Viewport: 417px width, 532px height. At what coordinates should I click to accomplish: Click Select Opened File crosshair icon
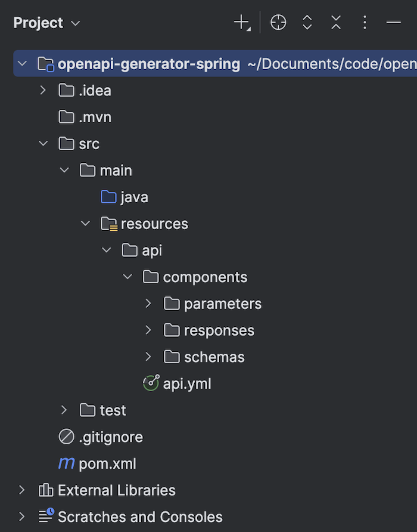point(278,23)
